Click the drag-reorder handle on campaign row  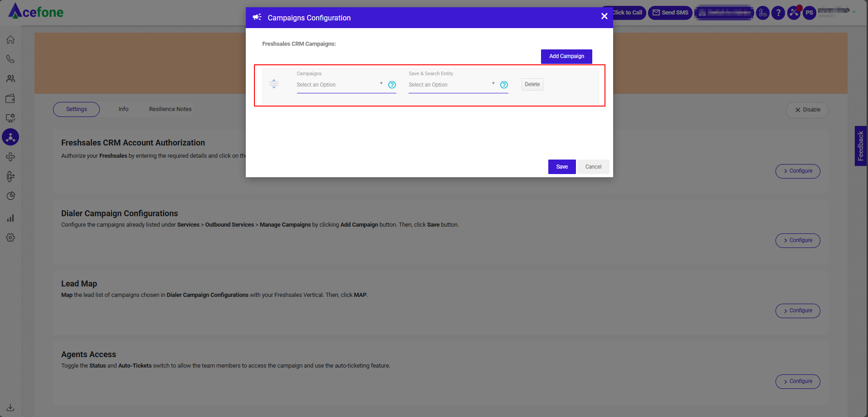(x=274, y=84)
